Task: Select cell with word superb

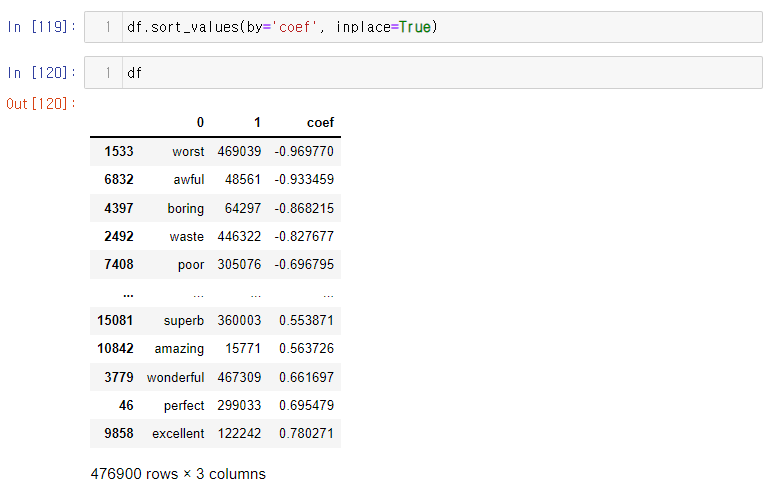Action: pos(183,320)
